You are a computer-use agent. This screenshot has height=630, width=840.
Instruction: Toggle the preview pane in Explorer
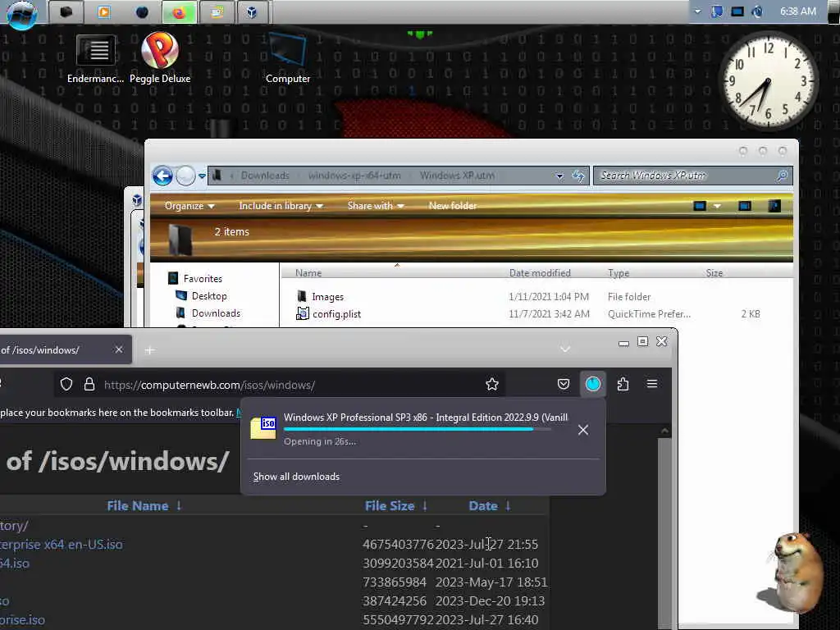[x=745, y=206]
